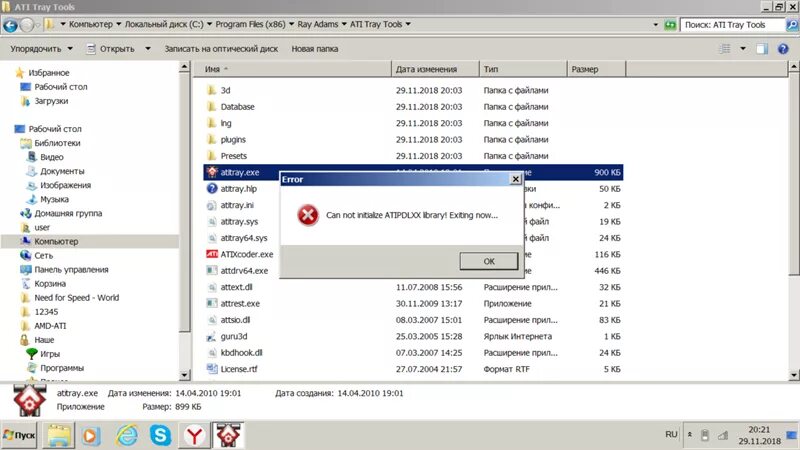Click the Открыть toolbar button

pyautogui.click(x=111, y=49)
